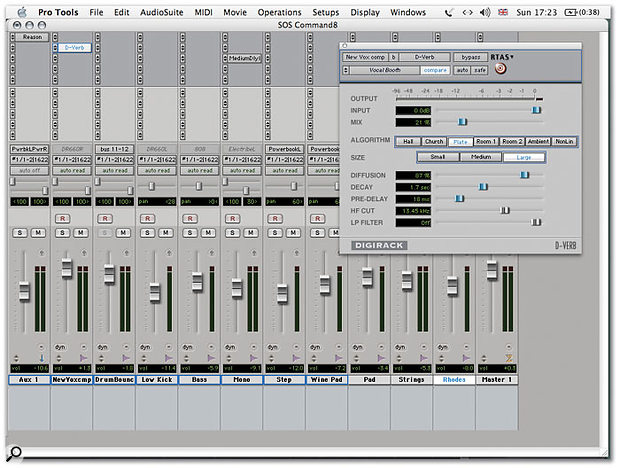Click the Pre-Delay value field
The width and height of the screenshot is (620, 468).
[413, 199]
